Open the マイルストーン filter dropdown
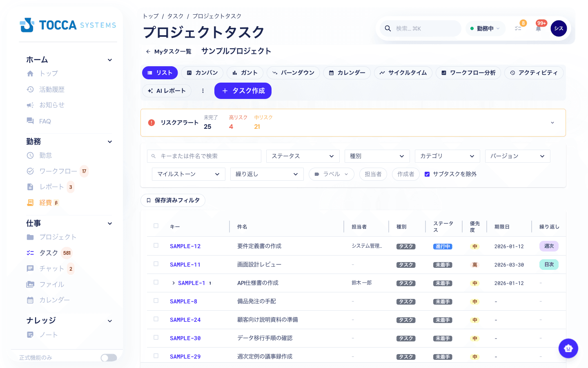The height and width of the screenshot is (368, 588). coord(189,174)
